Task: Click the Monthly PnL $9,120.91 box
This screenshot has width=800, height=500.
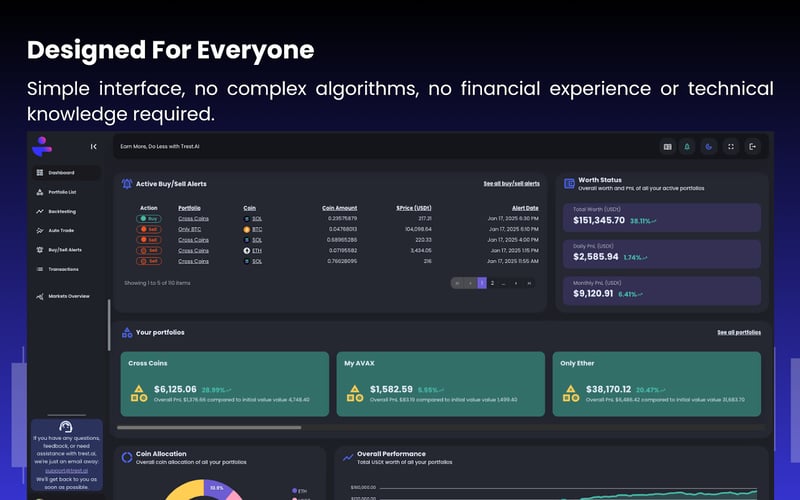Action: tap(662, 291)
